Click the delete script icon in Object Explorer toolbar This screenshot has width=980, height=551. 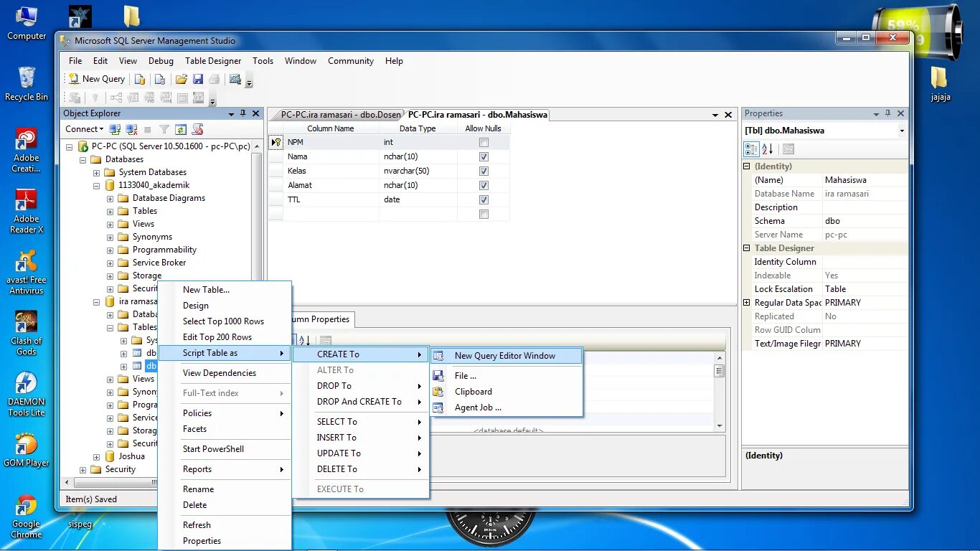click(198, 129)
